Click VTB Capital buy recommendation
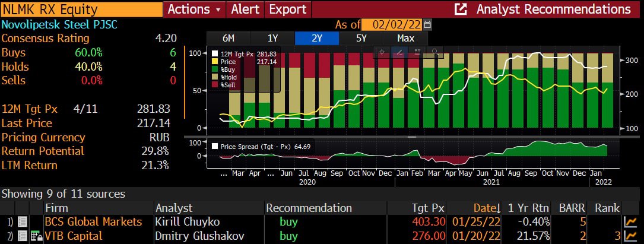Viewport: 644px width, 244px height. (x=288, y=236)
